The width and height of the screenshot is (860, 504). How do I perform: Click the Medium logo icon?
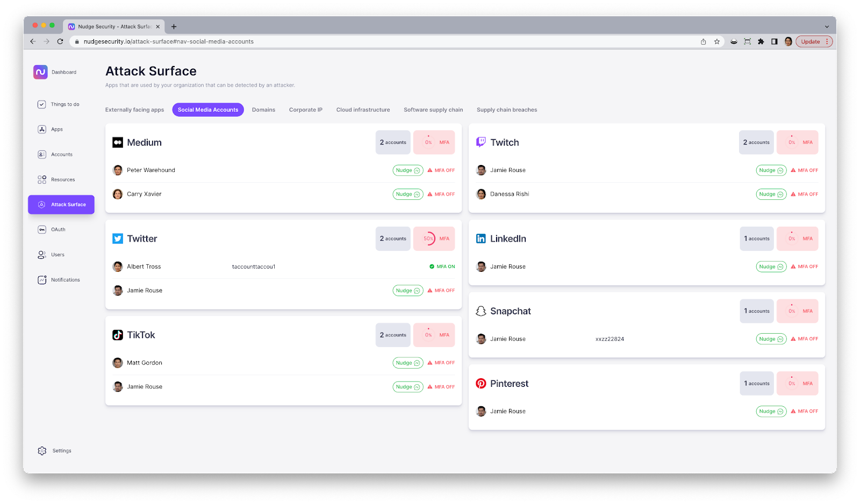[x=118, y=142]
